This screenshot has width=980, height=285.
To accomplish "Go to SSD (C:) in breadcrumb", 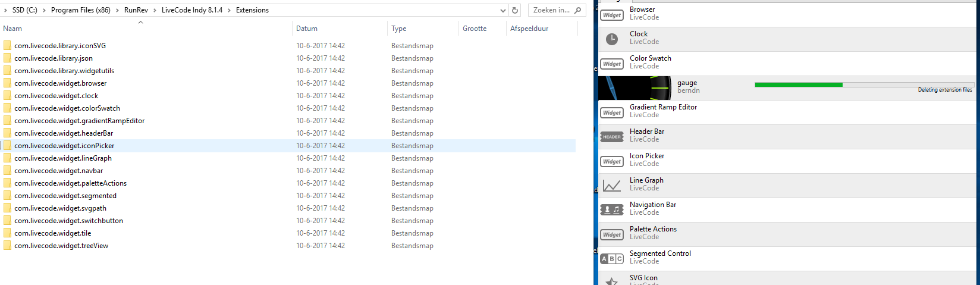I will (x=25, y=10).
